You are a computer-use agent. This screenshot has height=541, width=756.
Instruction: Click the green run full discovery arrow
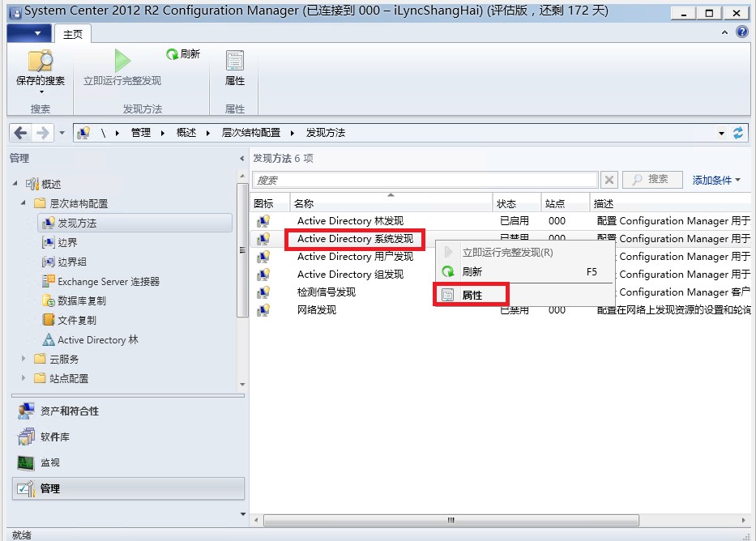pos(122,61)
